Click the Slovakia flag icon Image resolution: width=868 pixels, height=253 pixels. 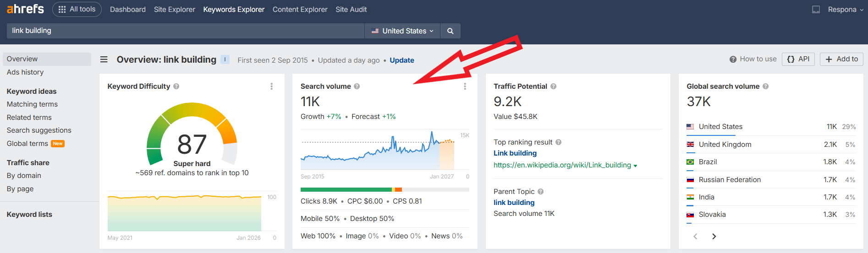coord(690,215)
